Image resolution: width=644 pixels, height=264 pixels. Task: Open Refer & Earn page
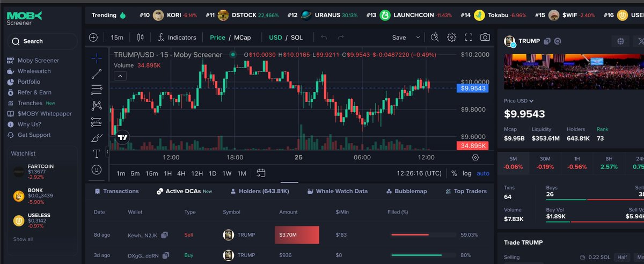pos(29,92)
